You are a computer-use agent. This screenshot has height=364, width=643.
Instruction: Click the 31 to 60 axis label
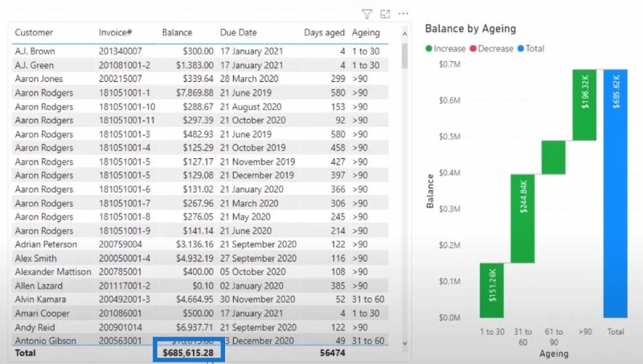tap(523, 337)
